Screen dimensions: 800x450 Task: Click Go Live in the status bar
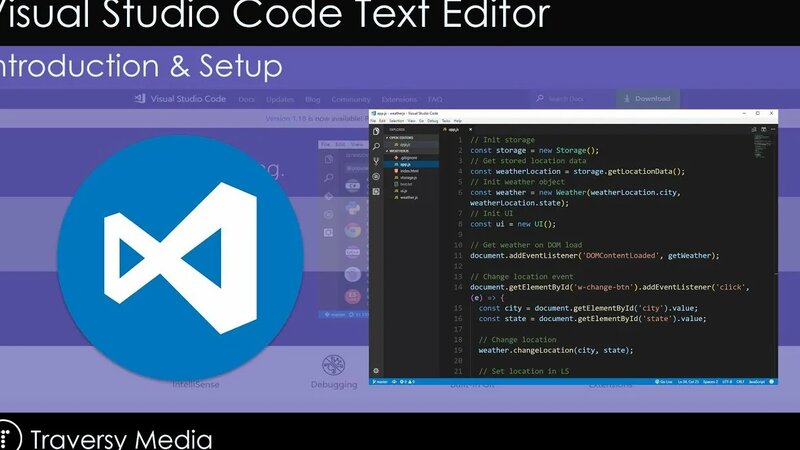click(x=664, y=382)
